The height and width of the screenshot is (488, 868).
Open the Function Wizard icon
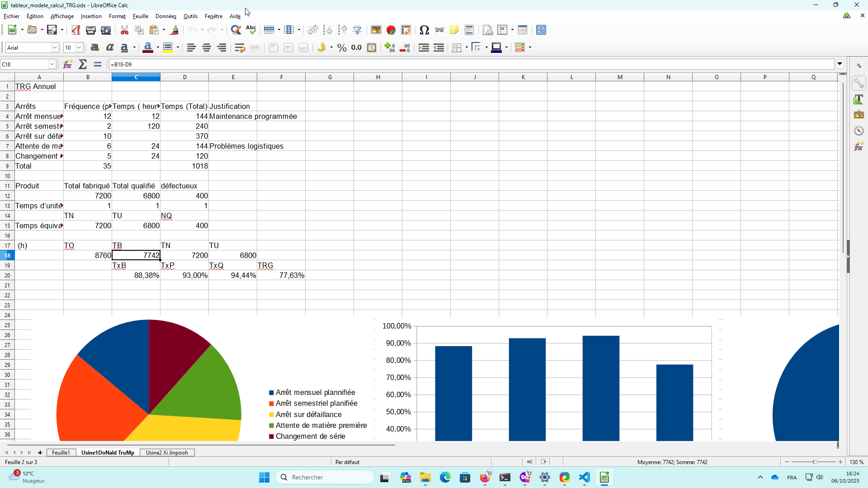tap(68, 64)
